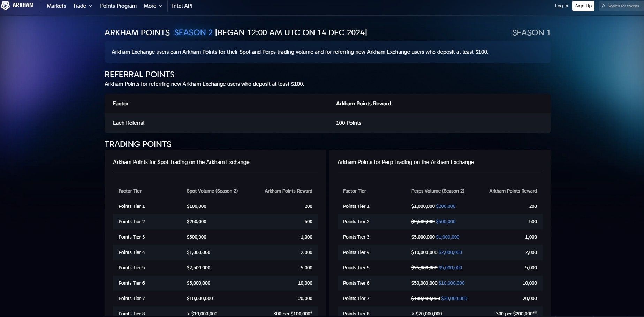Click spot Tier 8 300 per $100,000 reward
The width and height of the screenshot is (644, 317).
[293, 314]
